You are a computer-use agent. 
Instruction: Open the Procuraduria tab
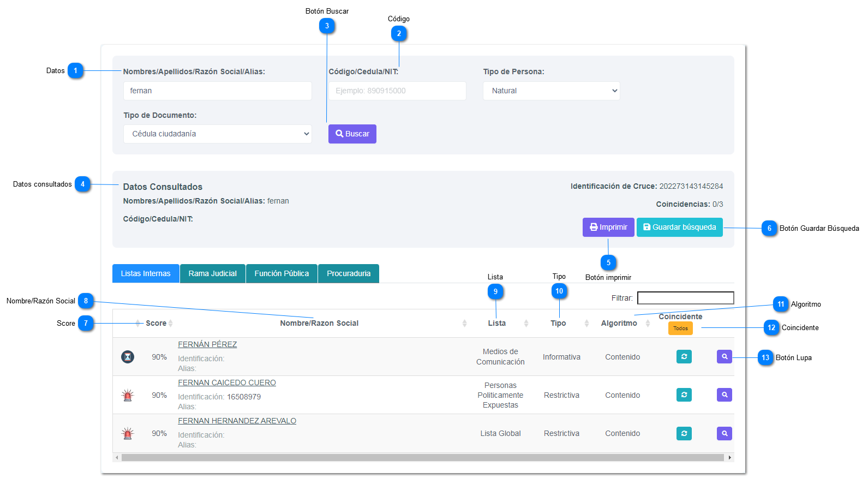pyautogui.click(x=348, y=274)
